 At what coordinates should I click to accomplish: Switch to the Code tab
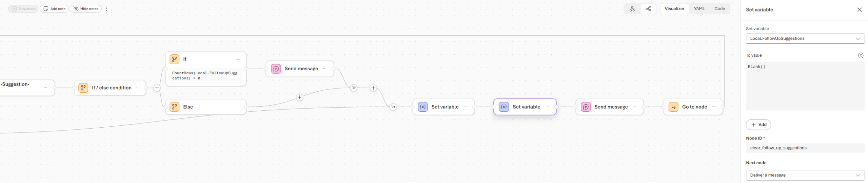tap(719, 9)
